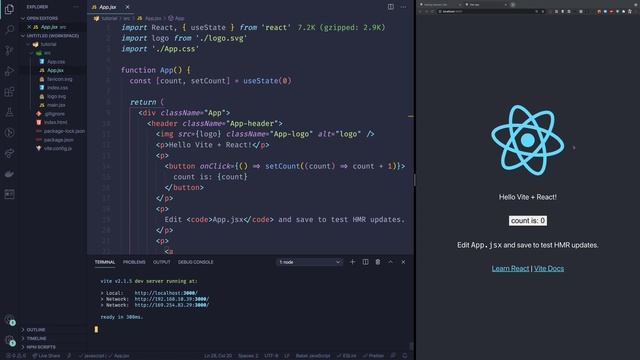Click the Prettier status bar item

(373, 356)
